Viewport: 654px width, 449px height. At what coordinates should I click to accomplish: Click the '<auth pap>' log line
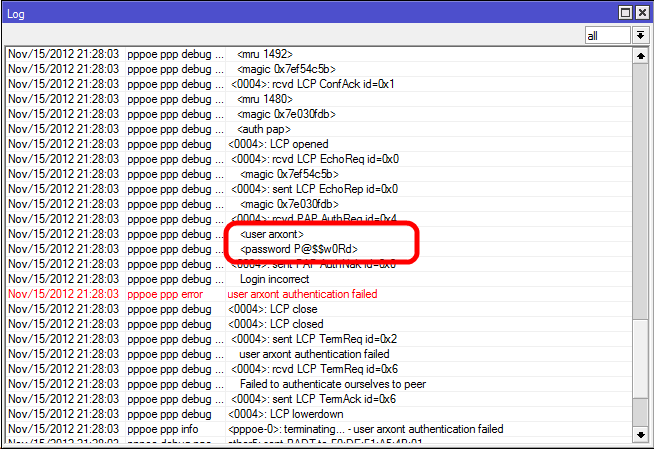(x=266, y=129)
